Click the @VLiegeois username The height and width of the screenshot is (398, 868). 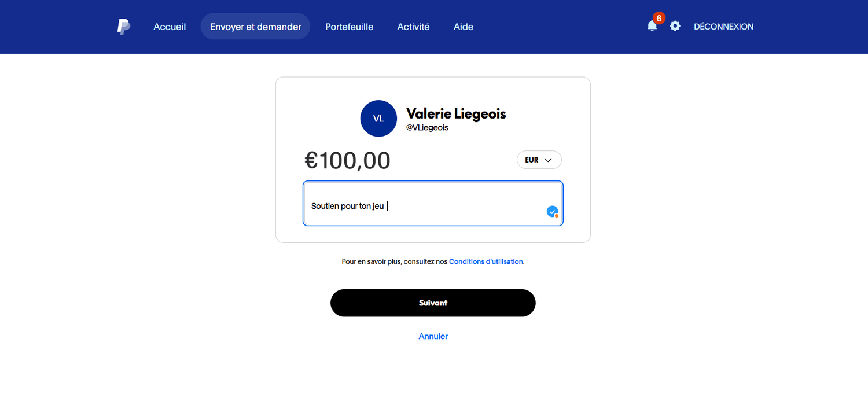point(427,128)
